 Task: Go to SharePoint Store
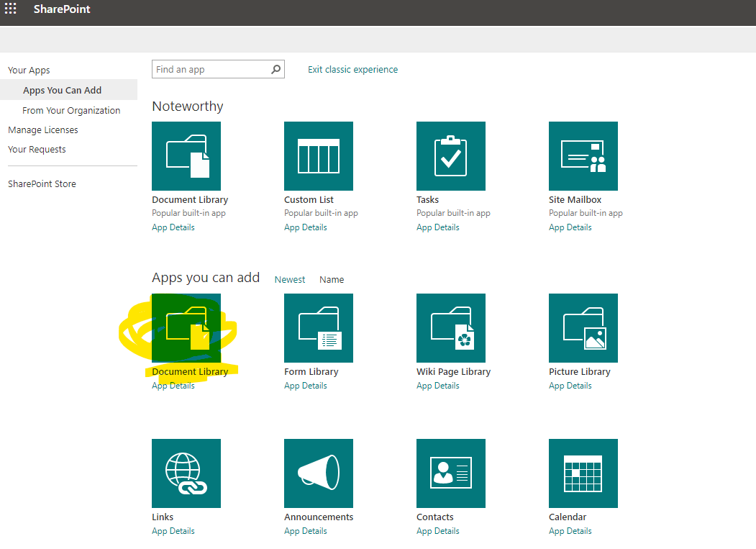point(42,183)
